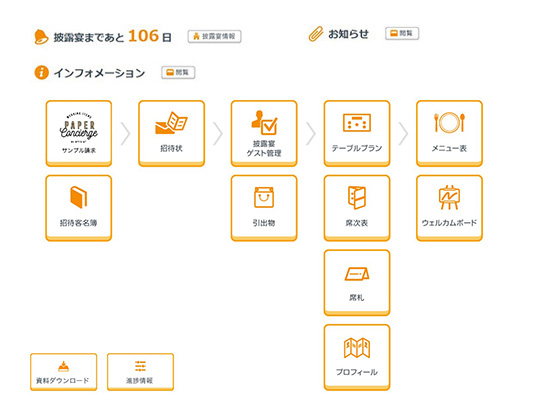This screenshot has width=551, height=400.
Task: Open the 招待状 invitation tile
Action: coord(171,133)
